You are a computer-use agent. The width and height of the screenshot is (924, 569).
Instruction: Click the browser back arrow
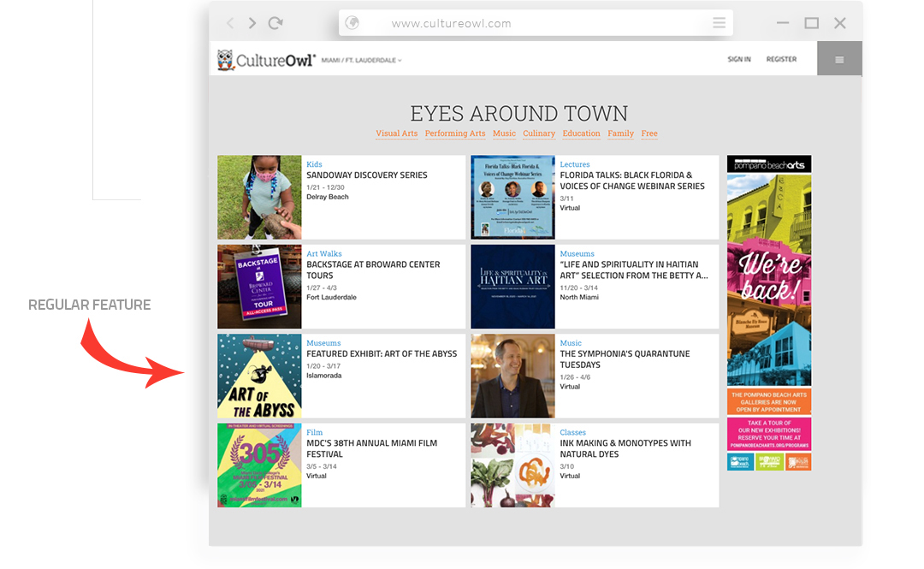[230, 23]
